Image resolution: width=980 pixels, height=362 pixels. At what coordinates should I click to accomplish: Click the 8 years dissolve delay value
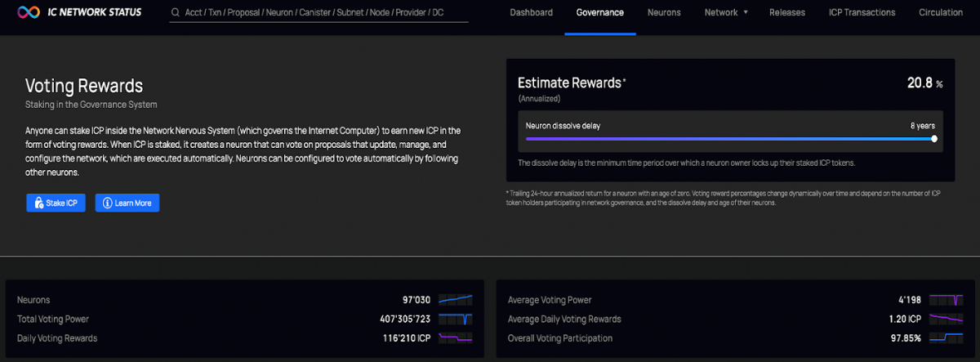pyautogui.click(x=923, y=126)
